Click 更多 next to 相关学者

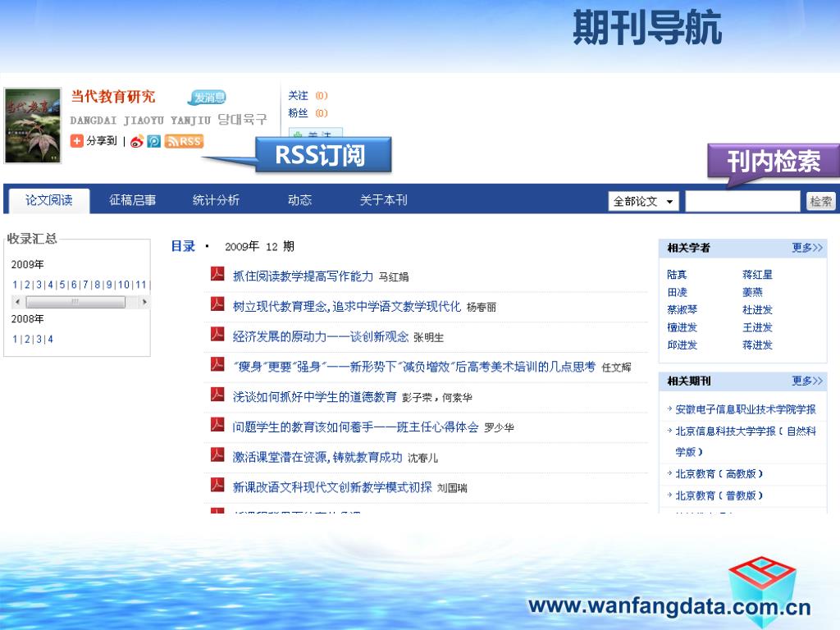click(807, 248)
